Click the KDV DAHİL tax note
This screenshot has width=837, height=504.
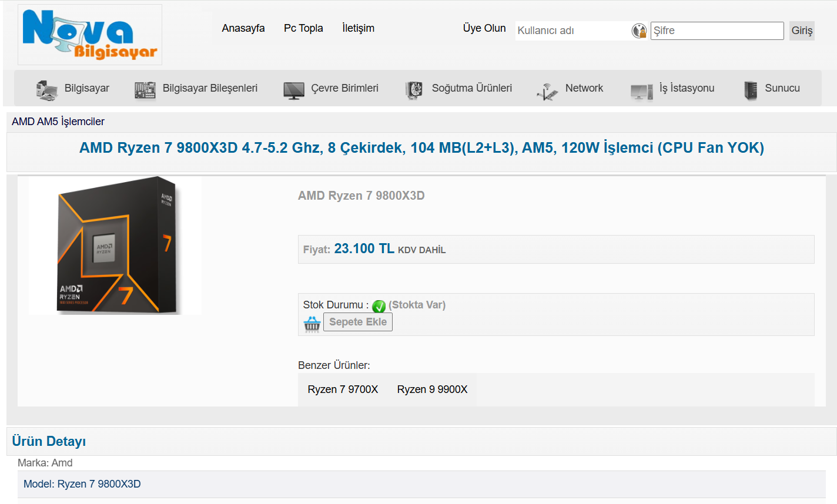point(421,250)
